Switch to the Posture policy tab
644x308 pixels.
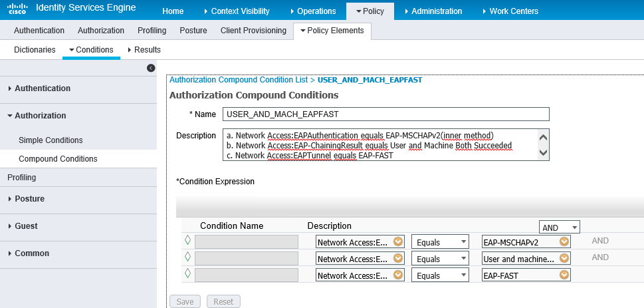[x=193, y=31]
